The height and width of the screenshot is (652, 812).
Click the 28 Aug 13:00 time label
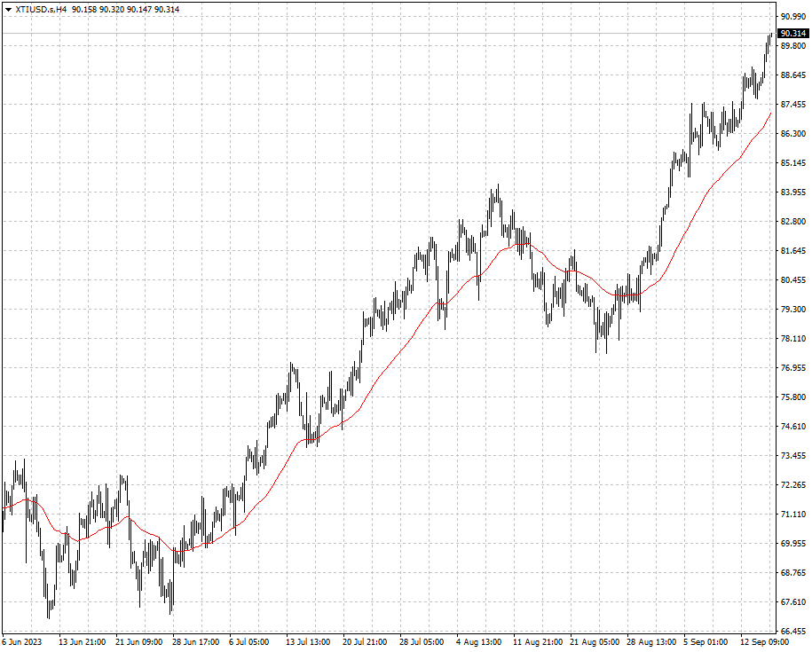coord(651,642)
